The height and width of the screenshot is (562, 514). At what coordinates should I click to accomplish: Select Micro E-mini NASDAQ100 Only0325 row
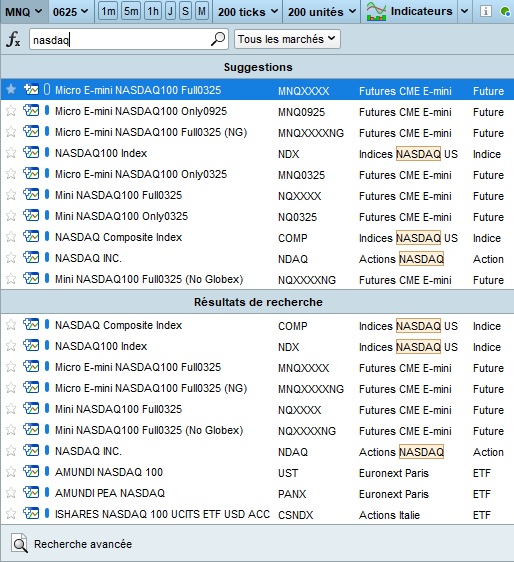pyautogui.click(x=257, y=174)
